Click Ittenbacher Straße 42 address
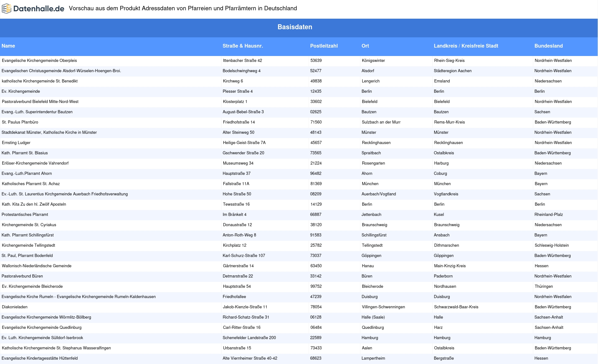The width and height of the screenshot is (598, 364). pos(243,61)
